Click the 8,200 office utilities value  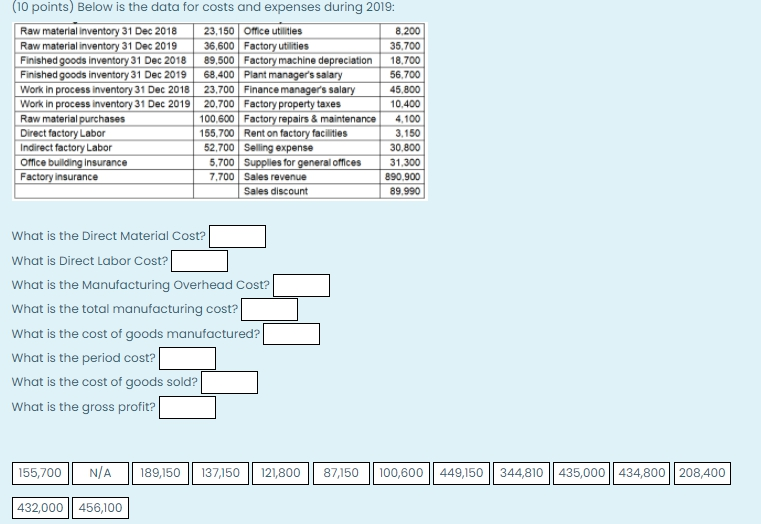[408, 31]
